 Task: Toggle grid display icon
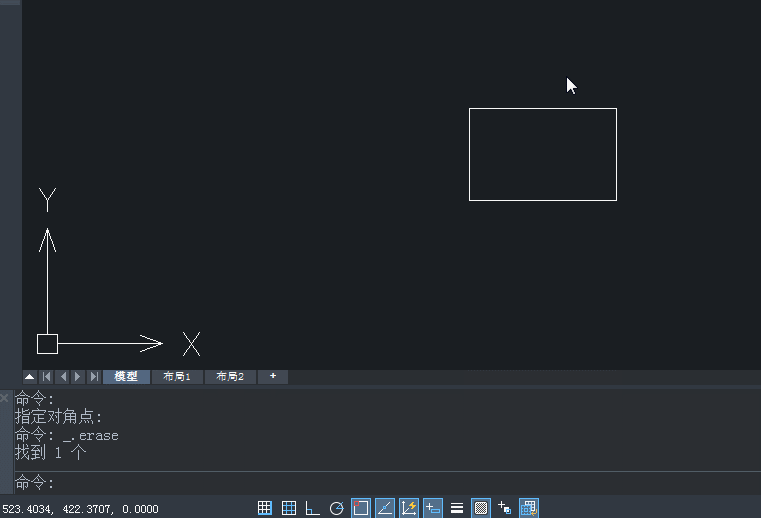pos(289,508)
